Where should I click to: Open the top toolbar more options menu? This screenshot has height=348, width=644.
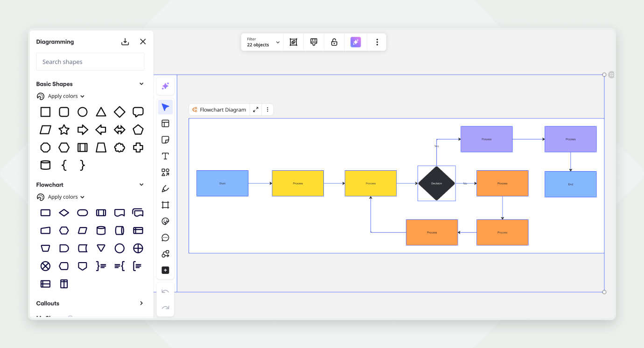coord(377,42)
